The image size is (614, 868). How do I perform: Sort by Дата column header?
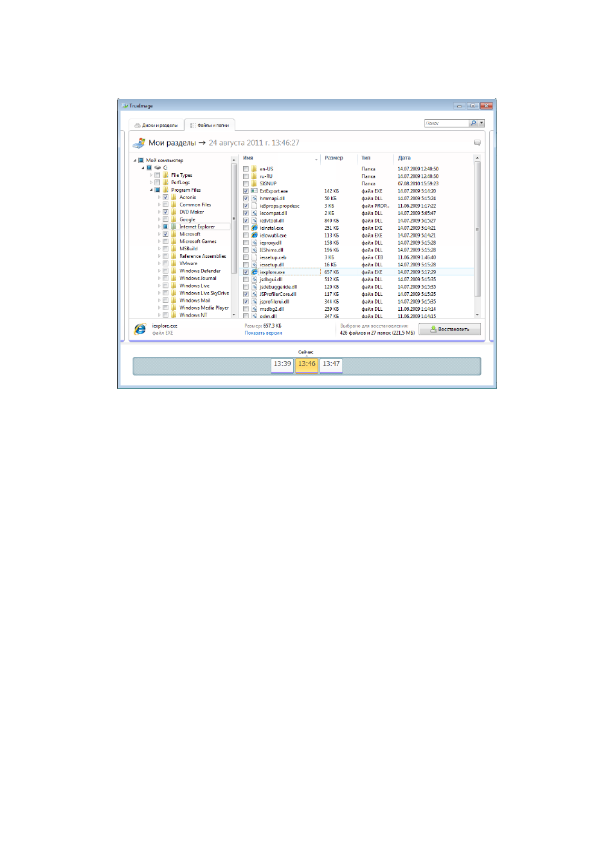(404, 158)
